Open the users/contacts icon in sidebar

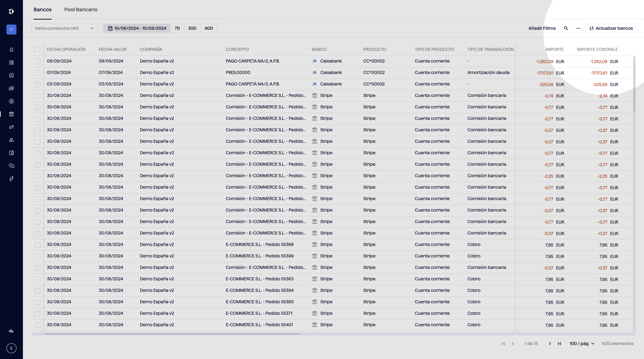pos(11,140)
